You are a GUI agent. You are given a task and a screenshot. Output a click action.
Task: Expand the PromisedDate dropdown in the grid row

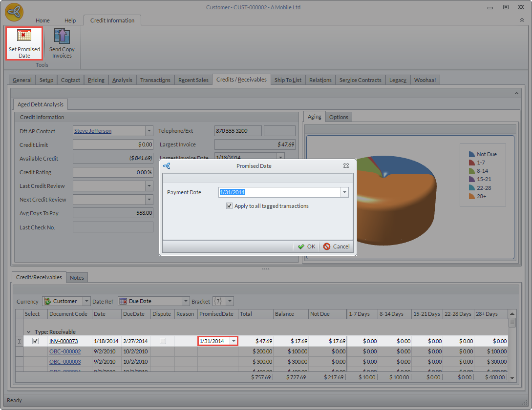(234, 341)
